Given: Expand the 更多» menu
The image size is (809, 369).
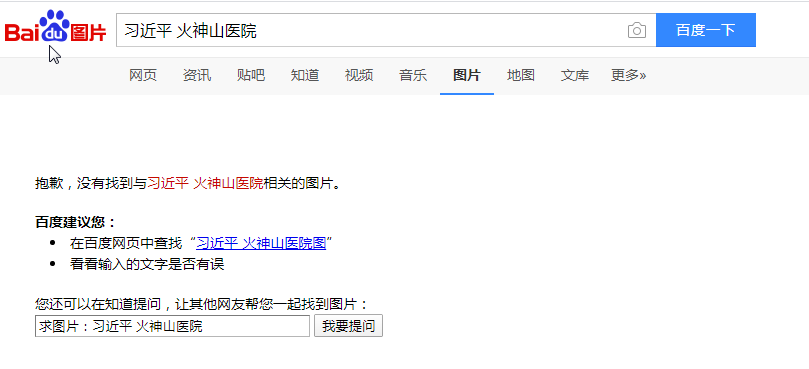Looking at the screenshot, I should 628,75.
